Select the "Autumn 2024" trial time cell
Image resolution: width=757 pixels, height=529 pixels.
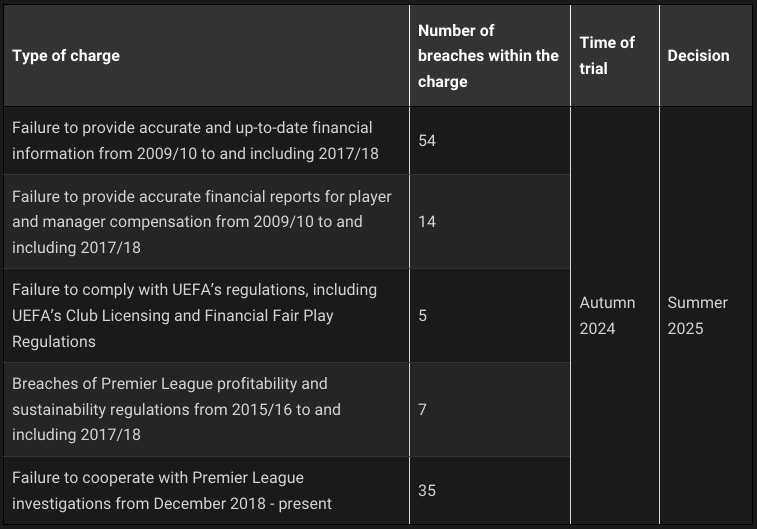[607, 315]
